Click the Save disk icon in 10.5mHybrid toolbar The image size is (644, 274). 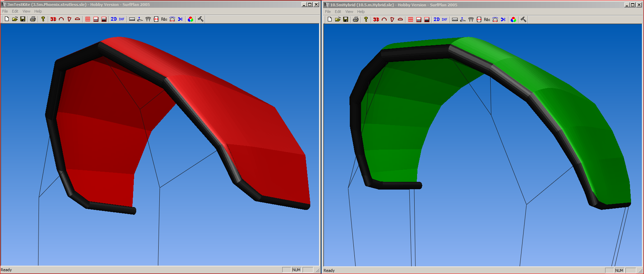[346, 20]
